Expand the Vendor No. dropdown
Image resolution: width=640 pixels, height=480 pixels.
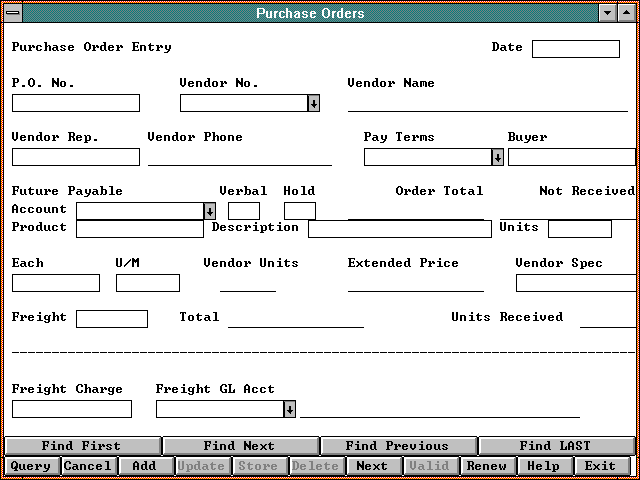[x=313, y=103]
